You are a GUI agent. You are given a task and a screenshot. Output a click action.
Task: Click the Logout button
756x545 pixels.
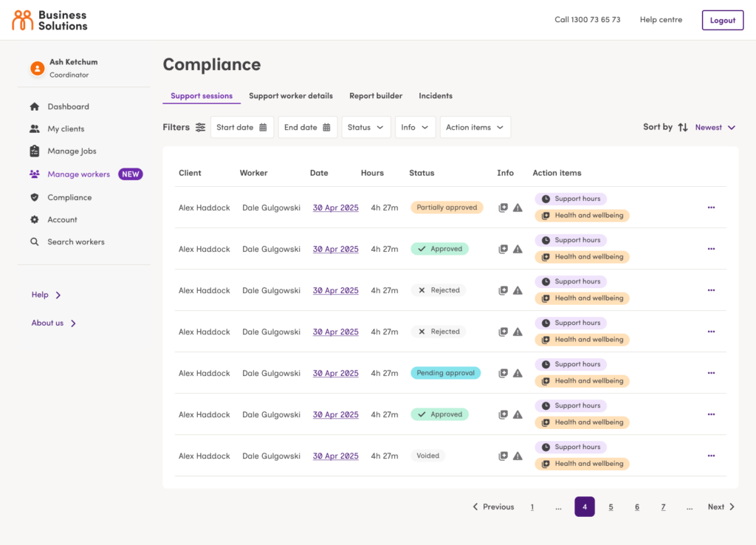(722, 21)
